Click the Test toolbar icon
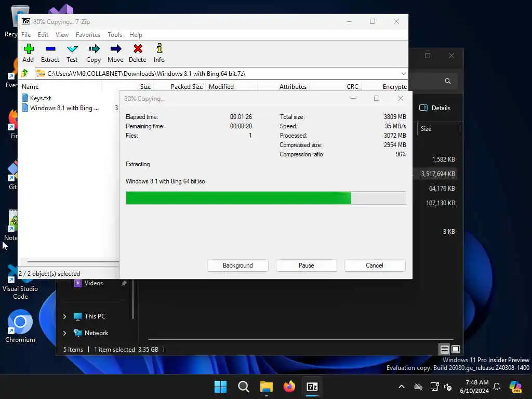This screenshot has height=399, width=532. 72,53
